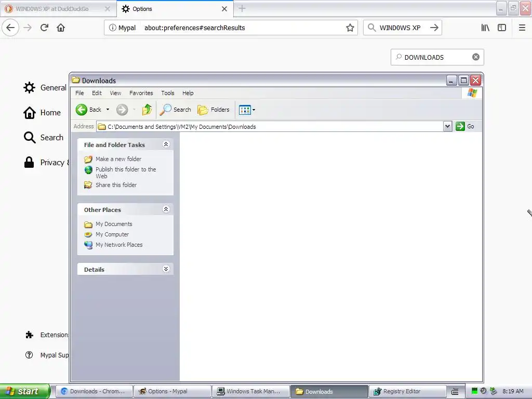Click green Task Manager tray icon

coord(474,391)
